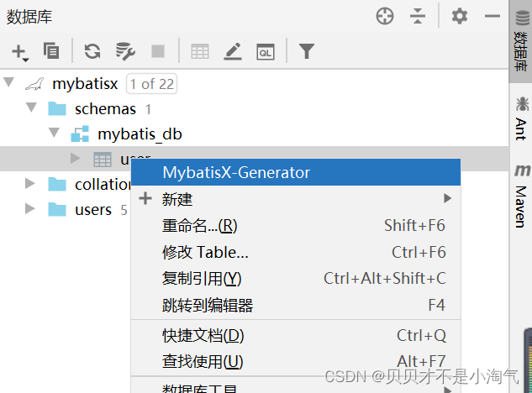Screen dimensions: 532x393
Task: Refresh the database with the sync icon
Action: (92, 51)
